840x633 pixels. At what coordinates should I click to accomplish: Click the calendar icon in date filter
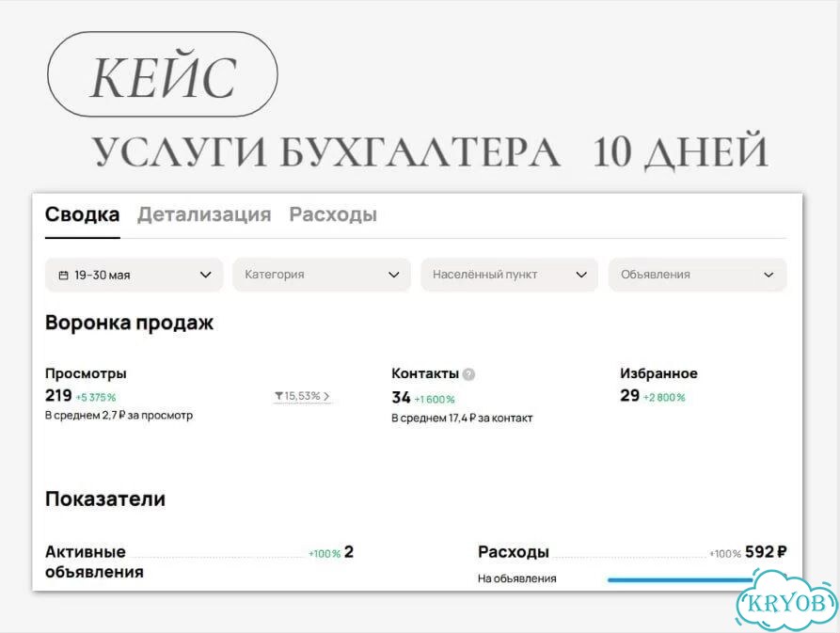point(63,276)
